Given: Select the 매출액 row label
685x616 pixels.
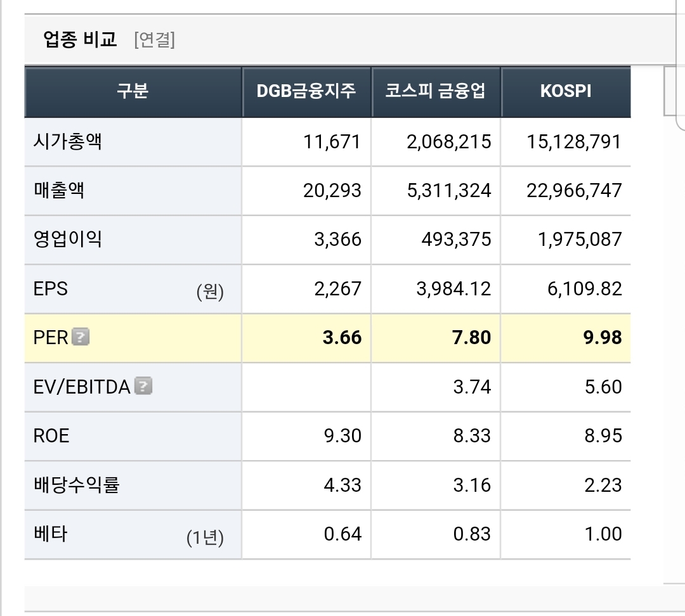Looking at the screenshot, I should (x=59, y=190).
